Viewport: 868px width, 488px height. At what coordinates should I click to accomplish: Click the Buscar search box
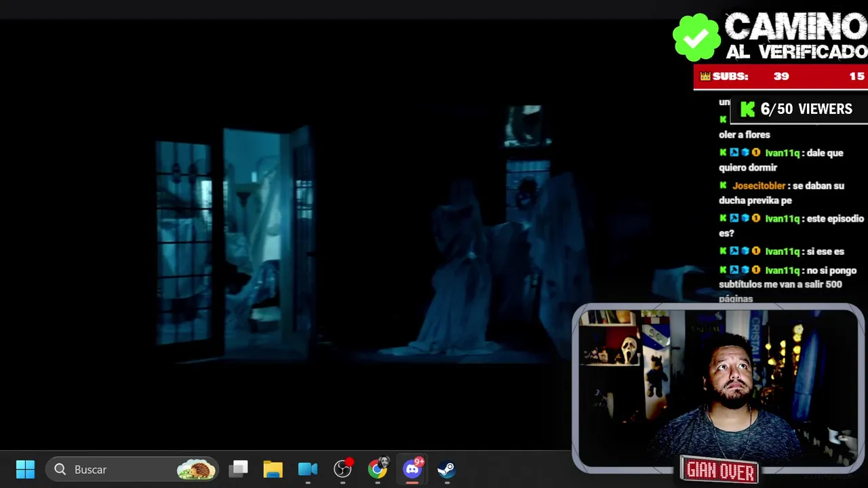(132, 469)
